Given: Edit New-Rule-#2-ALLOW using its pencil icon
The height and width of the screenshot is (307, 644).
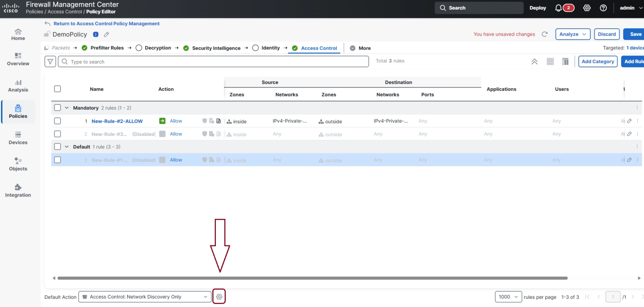Looking at the screenshot, I should [629, 121].
